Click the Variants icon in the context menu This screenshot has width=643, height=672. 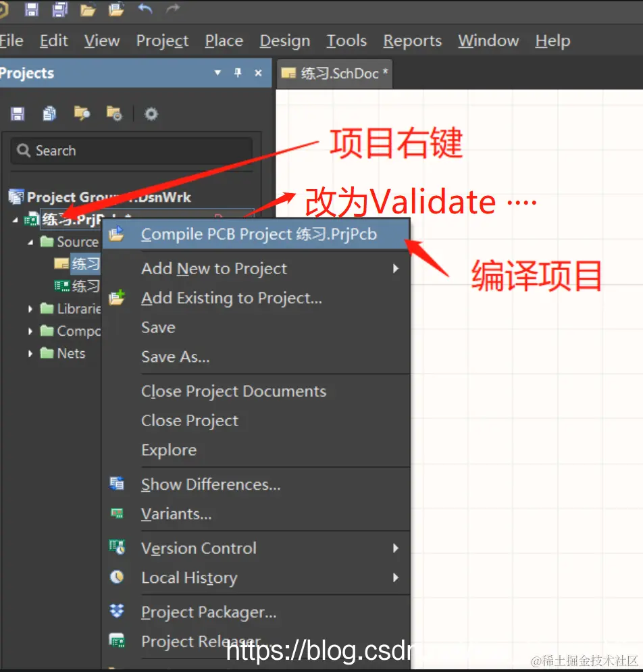pos(117,513)
